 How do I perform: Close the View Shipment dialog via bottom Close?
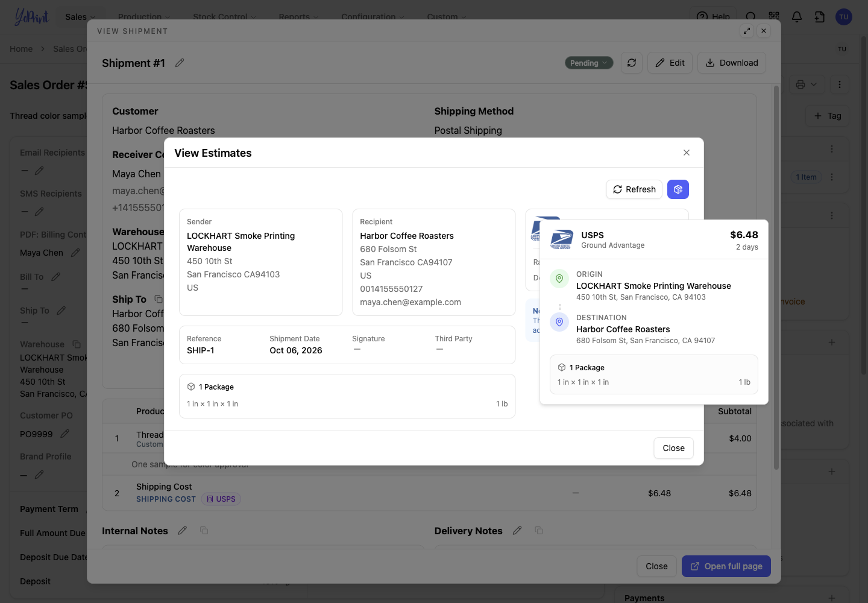[656, 566]
